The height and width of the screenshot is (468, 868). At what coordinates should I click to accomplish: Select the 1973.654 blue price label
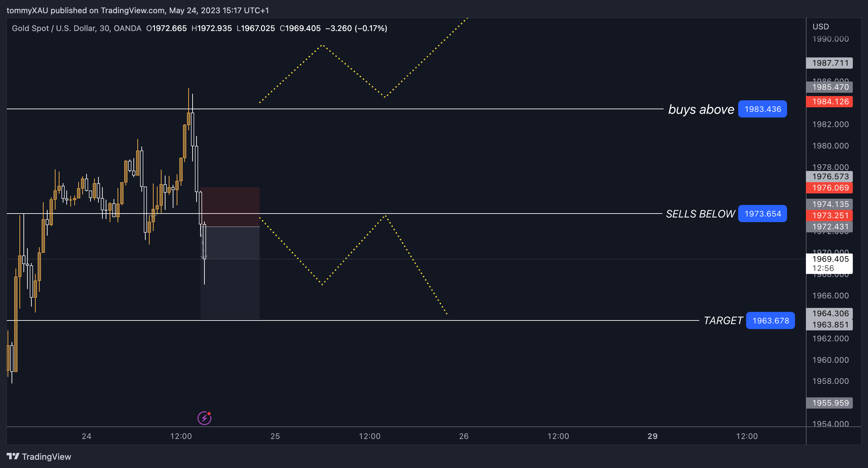(x=762, y=214)
